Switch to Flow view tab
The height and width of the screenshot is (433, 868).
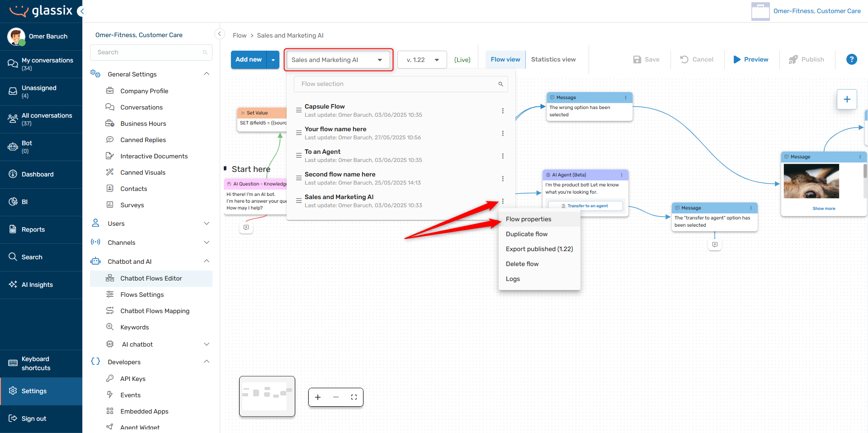coord(505,59)
